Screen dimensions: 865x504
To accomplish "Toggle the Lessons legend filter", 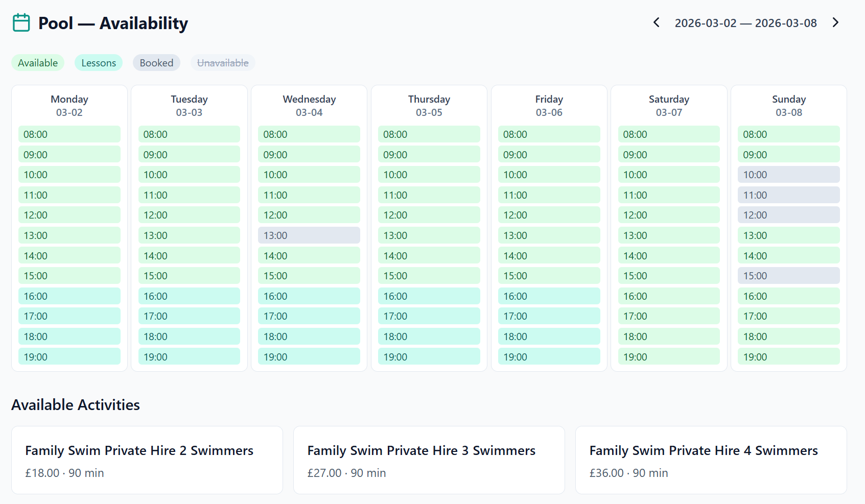I will point(98,62).
